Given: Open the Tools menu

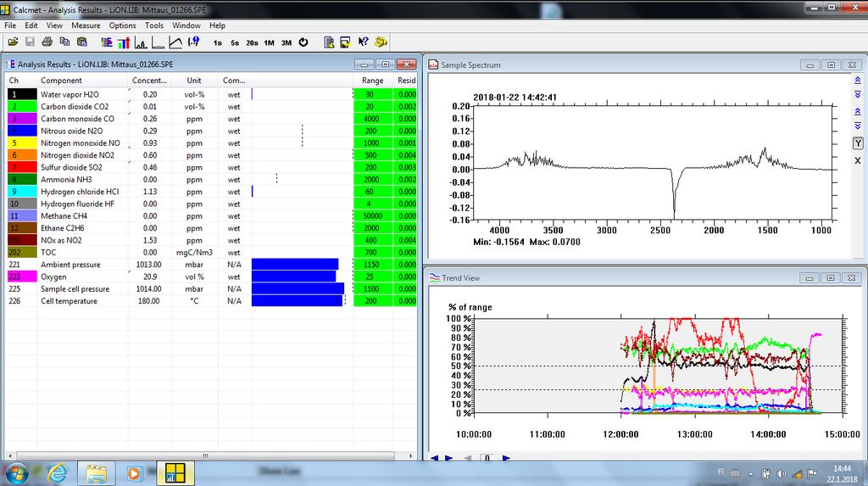Looking at the screenshot, I should point(154,25).
